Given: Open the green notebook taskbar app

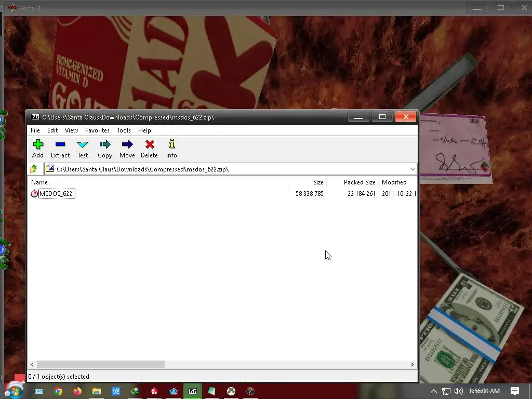Looking at the screenshot, I should [x=212, y=392].
